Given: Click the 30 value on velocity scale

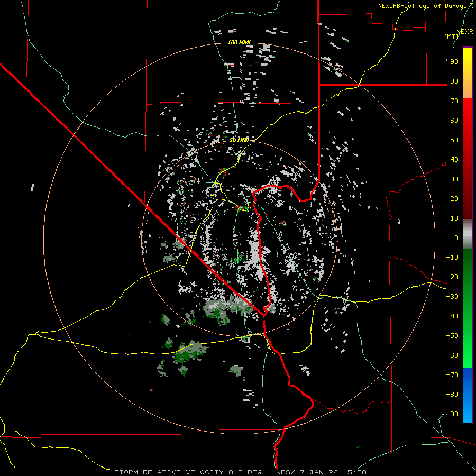Looking at the screenshot, I should coord(454,179).
